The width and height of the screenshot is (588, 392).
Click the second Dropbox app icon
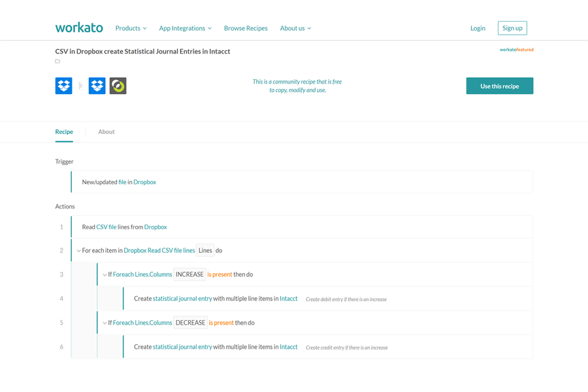click(x=97, y=86)
